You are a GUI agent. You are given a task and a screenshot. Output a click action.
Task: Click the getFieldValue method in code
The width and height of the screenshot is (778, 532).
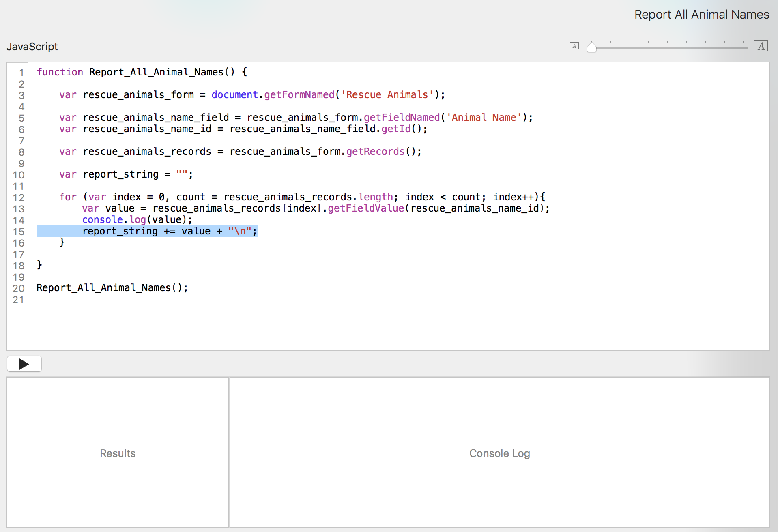pos(366,208)
